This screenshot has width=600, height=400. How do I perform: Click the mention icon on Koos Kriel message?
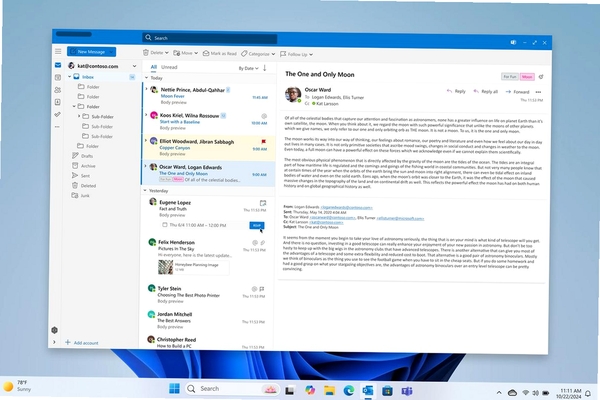264,116
